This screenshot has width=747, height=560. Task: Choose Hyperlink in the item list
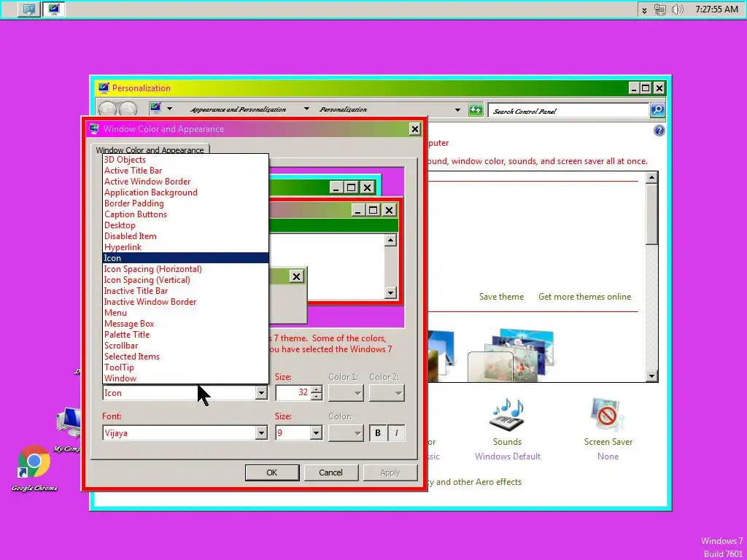point(186,247)
